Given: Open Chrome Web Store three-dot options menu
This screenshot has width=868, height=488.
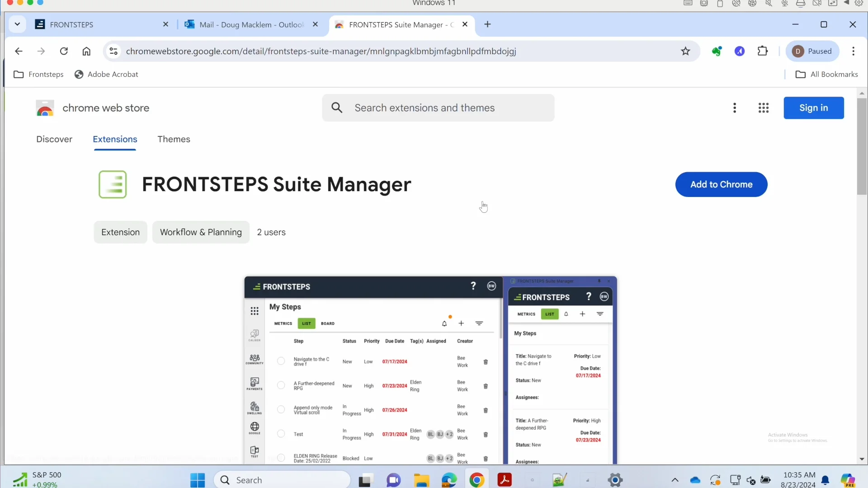Looking at the screenshot, I should pos(735,108).
